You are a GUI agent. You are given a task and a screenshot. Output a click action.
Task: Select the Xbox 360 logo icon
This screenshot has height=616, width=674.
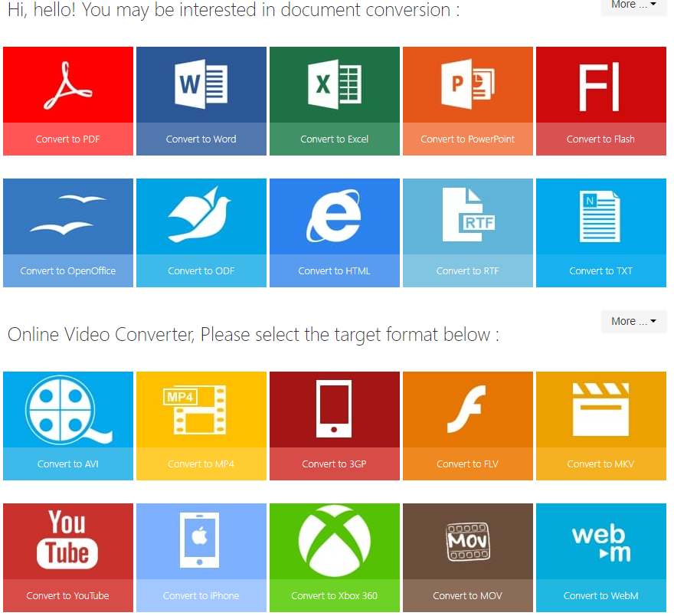pos(335,541)
